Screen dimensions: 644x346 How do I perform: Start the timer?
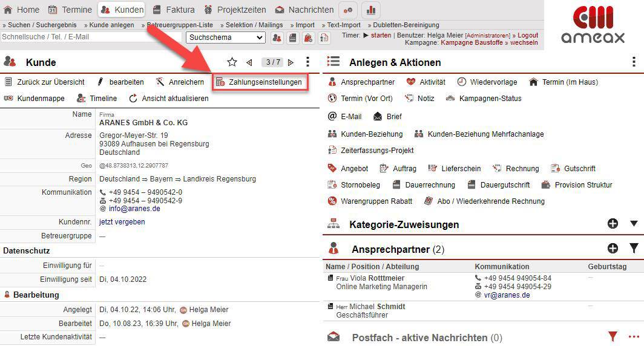[380, 36]
